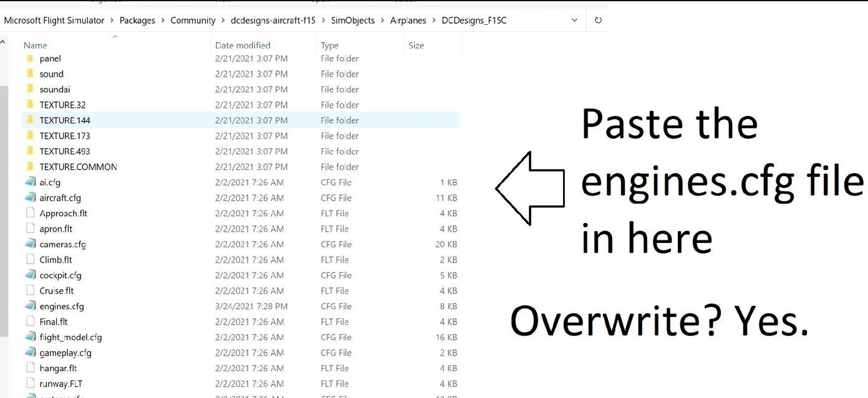This screenshot has height=398, width=868.
Task: Click the refresh button beside address bar
Action: (598, 20)
